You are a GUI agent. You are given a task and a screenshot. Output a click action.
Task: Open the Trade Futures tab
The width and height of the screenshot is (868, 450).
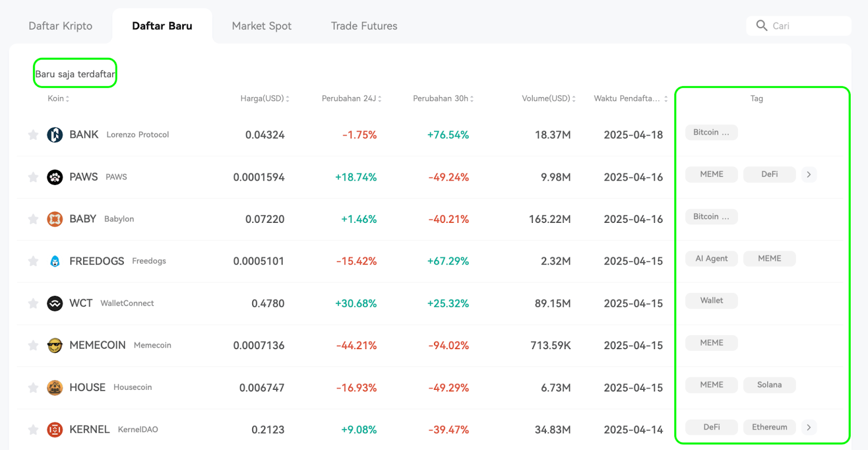pyautogui.click(x=364, y=26)
